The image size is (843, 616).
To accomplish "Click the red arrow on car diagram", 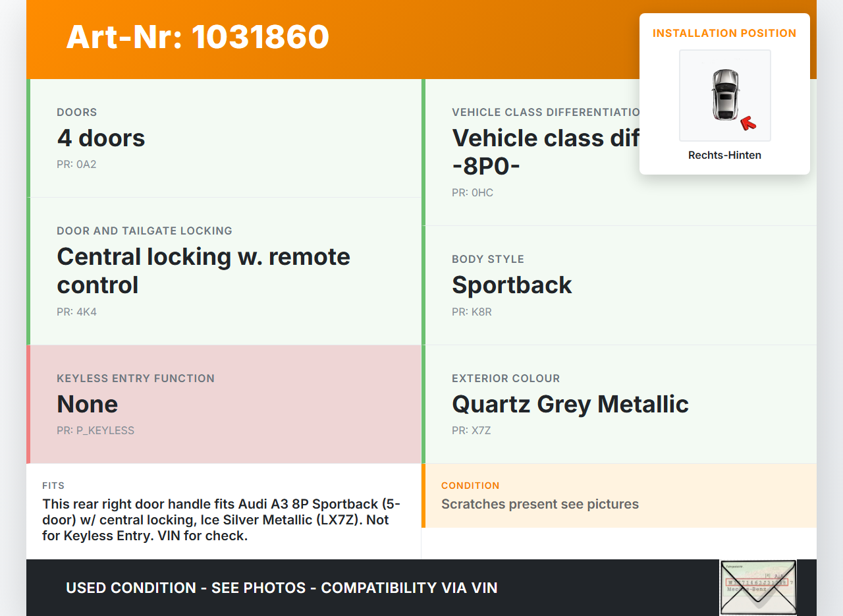I will [x=748, y=123].
